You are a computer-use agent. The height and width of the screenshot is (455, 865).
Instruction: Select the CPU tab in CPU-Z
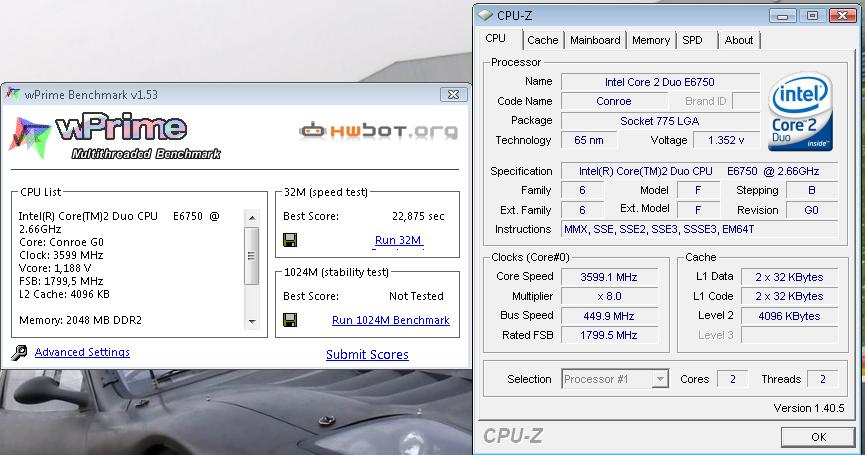click(495, 39)
